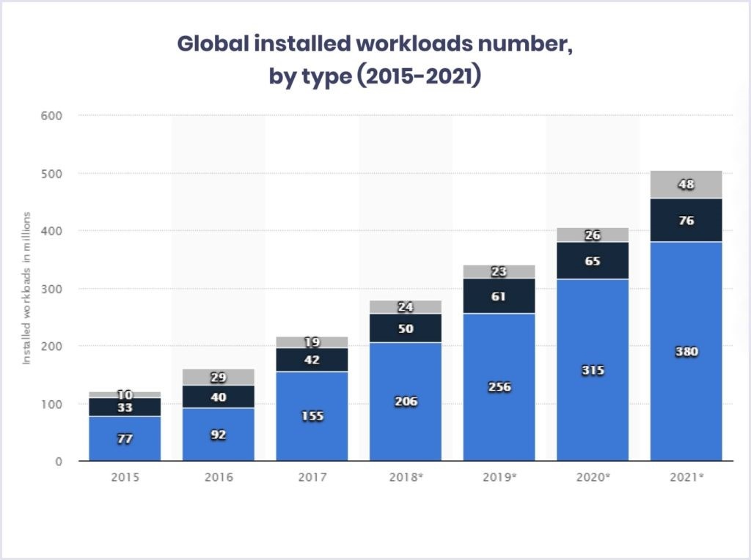Select the dark 2015 bar segment labeled 33
This screenshot has width=751, height=560.
(125, 408)
